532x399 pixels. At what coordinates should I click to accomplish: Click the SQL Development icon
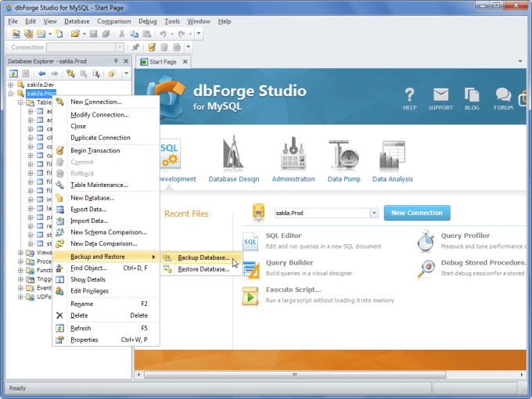(170, 155)
